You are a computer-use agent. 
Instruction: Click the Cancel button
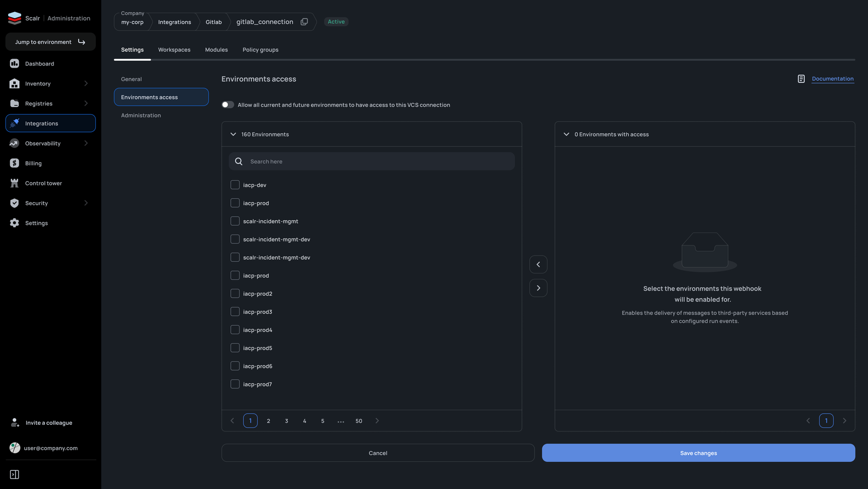[378, 453]
